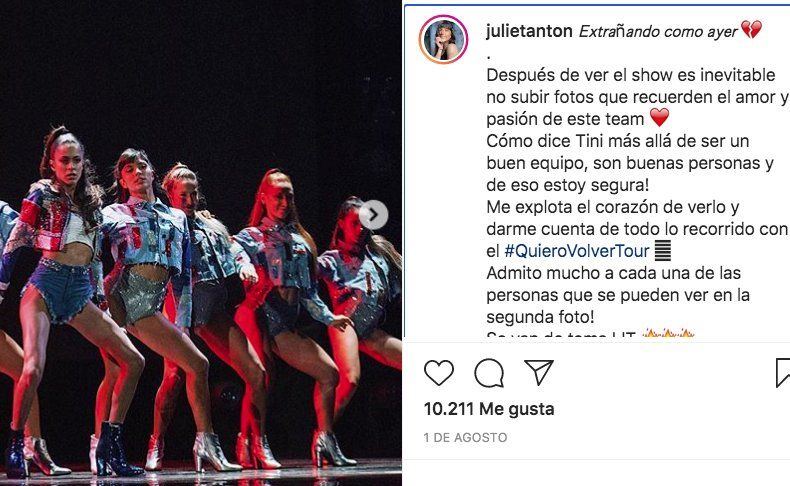Image resolution: width=790 pixels, height=486 pixels.
Task: Open julietanton's story from the profile avatar
Action: point(443,39)
